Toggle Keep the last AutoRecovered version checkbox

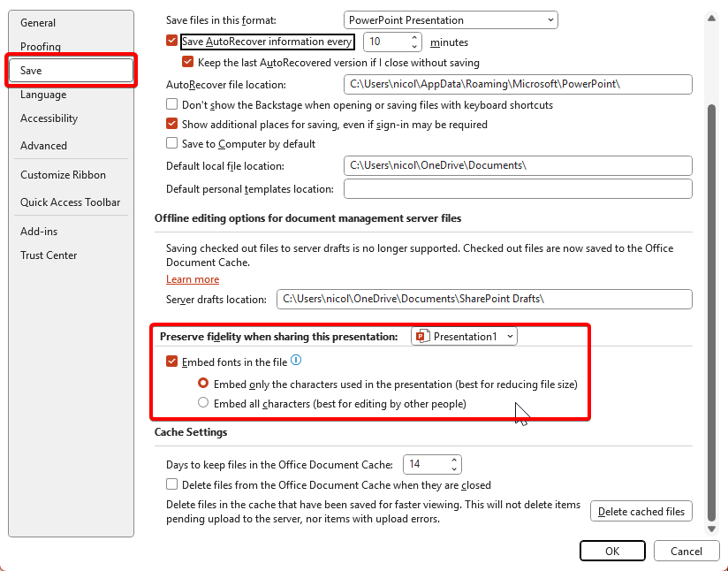pyautogui.click(x=187, y=62)
